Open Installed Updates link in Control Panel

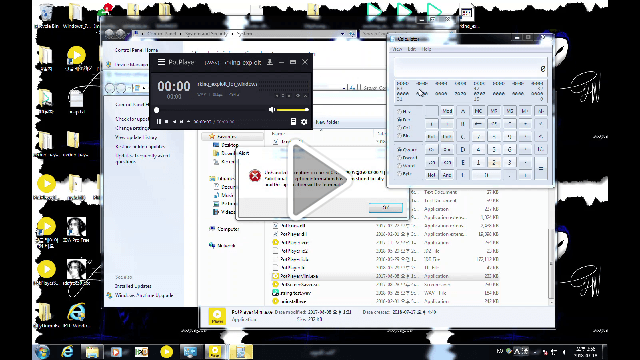[x=133, y=286]
